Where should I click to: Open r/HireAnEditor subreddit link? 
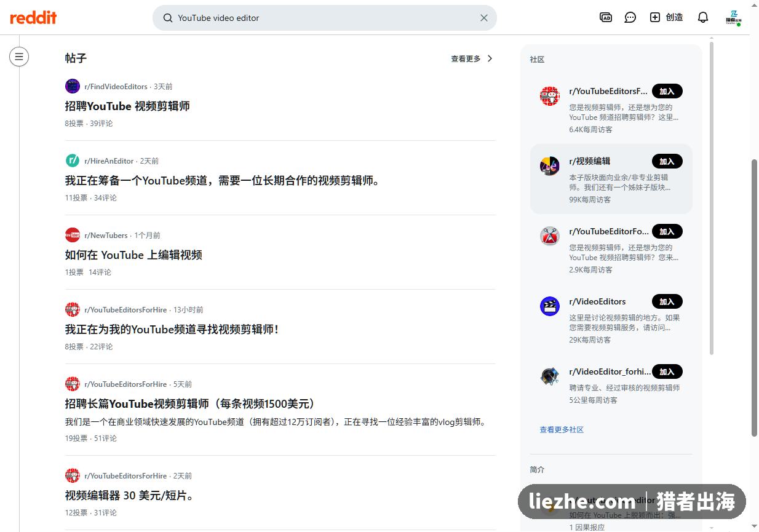coord(109,161)
